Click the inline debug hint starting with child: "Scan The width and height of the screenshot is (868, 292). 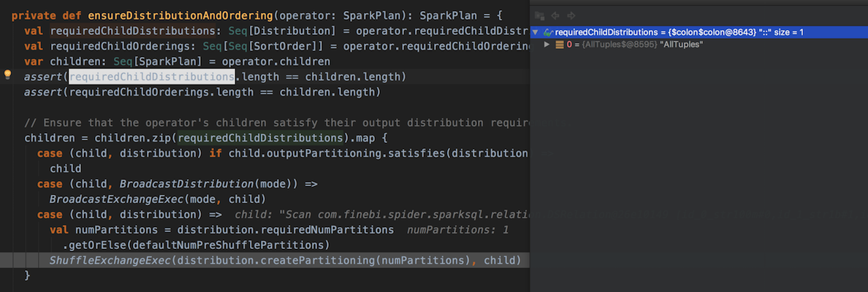click(x=380, y=215)
